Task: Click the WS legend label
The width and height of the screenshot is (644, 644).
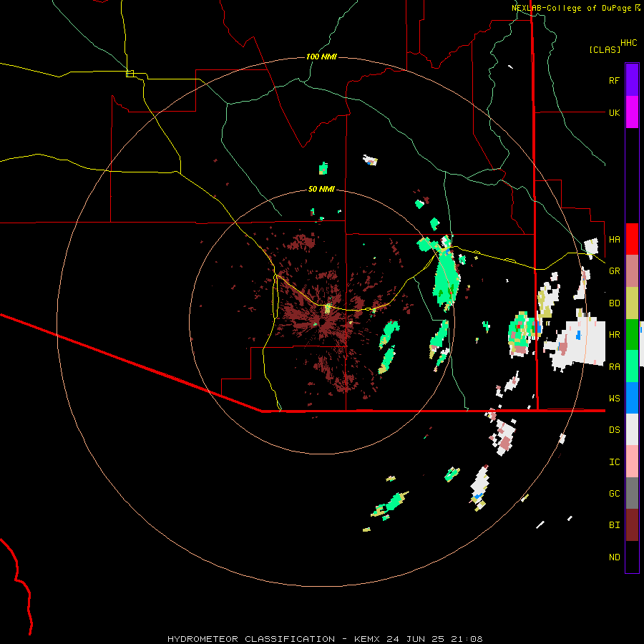Action: 614,398
